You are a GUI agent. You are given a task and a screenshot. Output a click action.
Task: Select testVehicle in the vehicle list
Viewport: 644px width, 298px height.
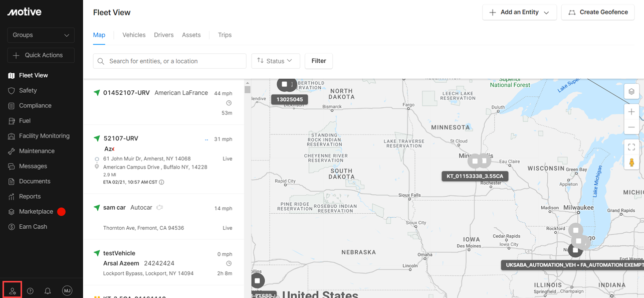coord(119,253)
